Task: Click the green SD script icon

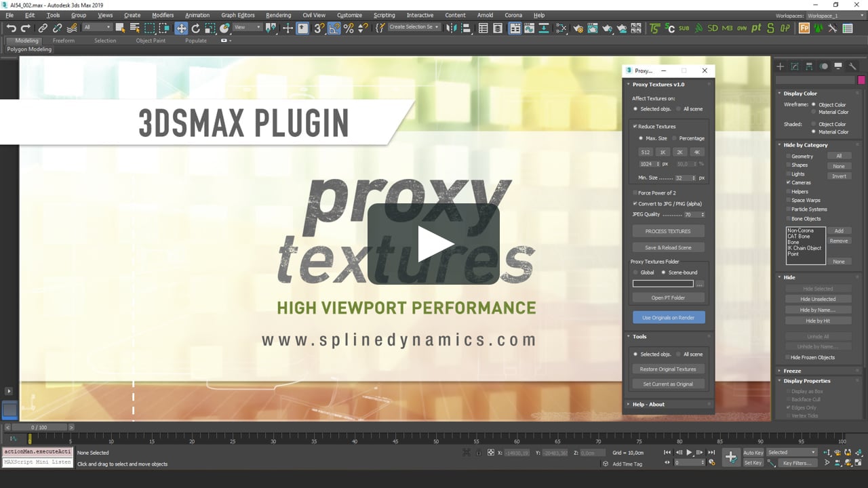Action: click(712, 28)
